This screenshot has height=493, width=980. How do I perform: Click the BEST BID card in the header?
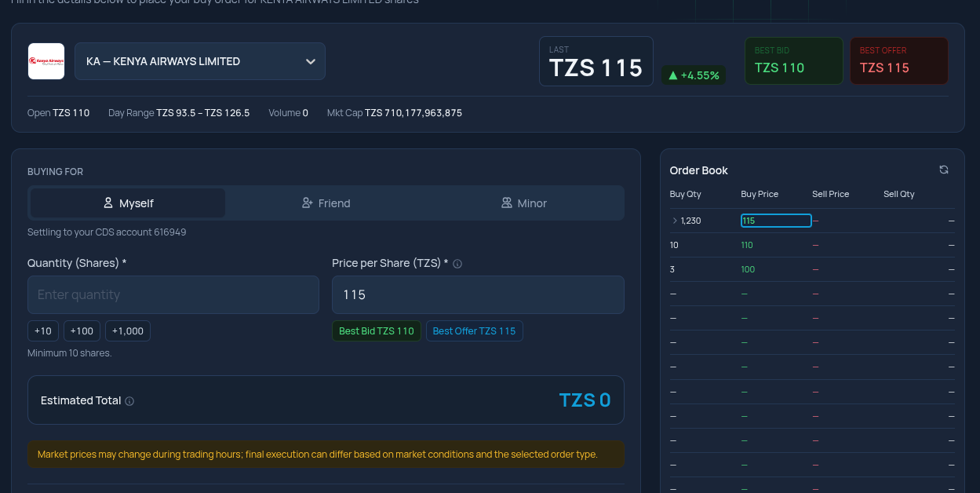793,61
